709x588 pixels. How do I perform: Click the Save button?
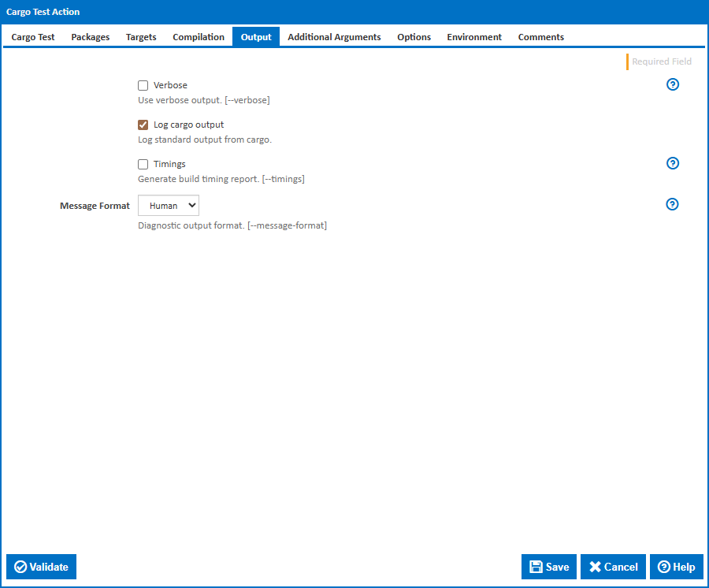(549, 567)
